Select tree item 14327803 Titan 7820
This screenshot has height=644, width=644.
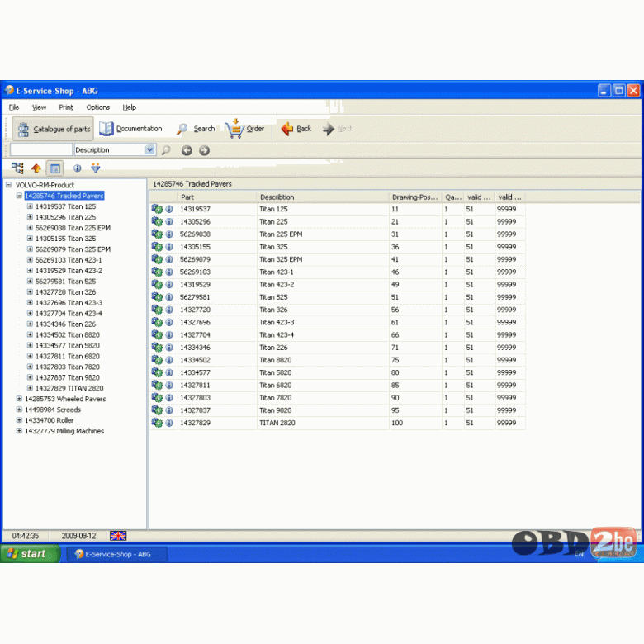(68, 367)
